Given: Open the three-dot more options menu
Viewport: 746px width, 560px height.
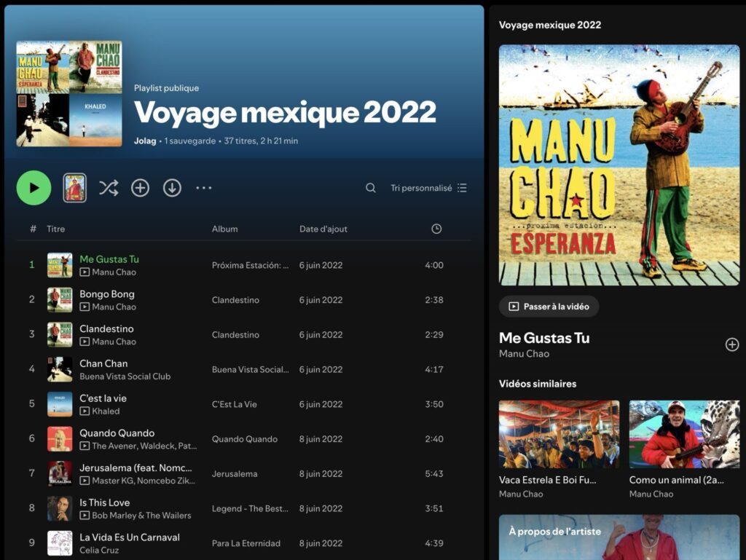Looking at the screenshot, I should tap(204, 189).
